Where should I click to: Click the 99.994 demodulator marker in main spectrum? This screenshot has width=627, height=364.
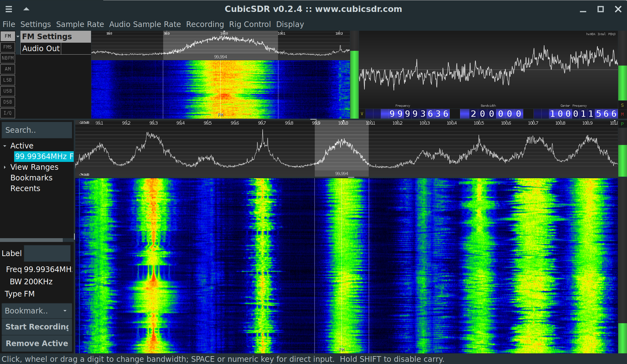coord(341,174)
